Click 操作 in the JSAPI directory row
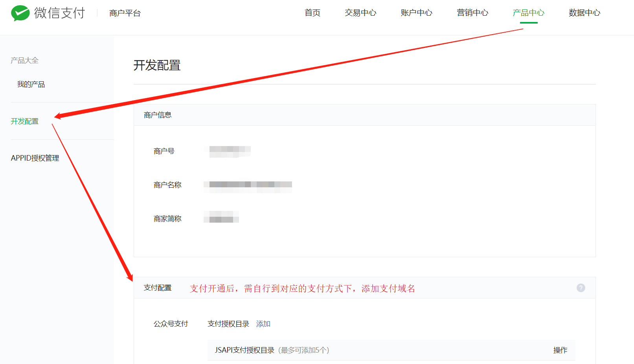 [560, 350]
